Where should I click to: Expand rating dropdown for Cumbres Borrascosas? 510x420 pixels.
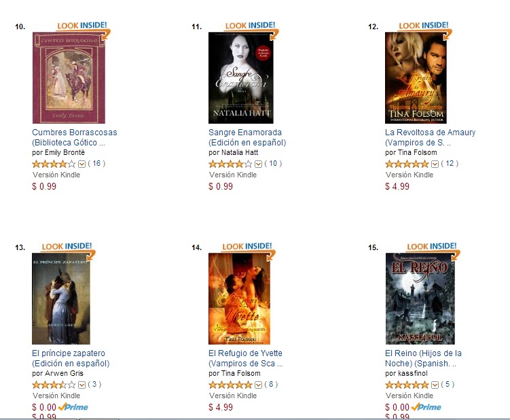81,164
